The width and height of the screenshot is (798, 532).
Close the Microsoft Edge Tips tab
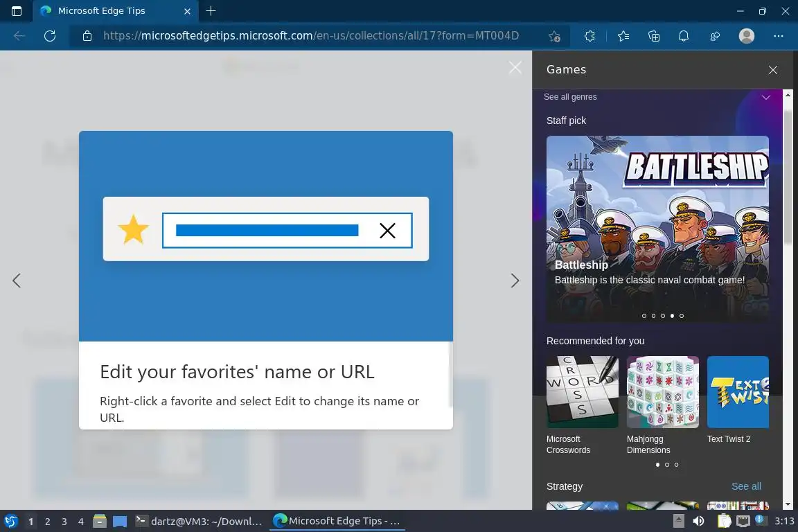[x=187, y=10]
